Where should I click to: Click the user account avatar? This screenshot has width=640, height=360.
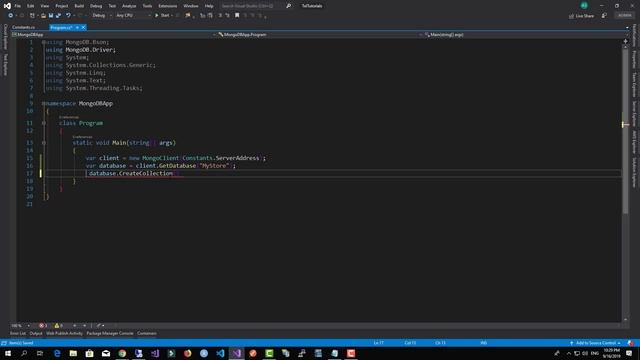tap(584, 5)
